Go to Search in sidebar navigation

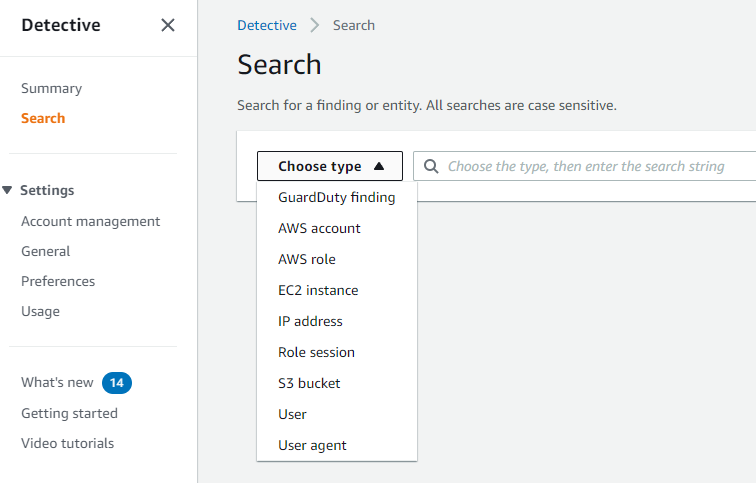click(43, 119)
